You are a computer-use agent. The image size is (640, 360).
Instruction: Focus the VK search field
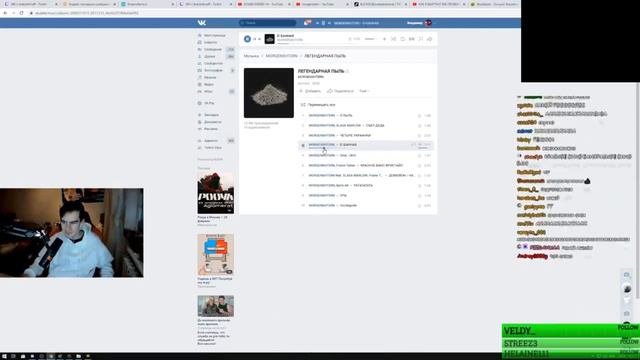point(268,23)
